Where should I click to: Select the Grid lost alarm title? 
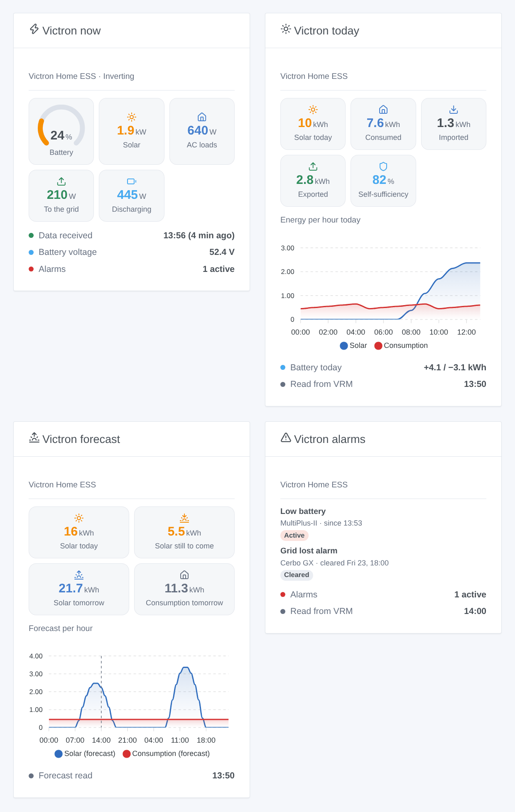309,551
